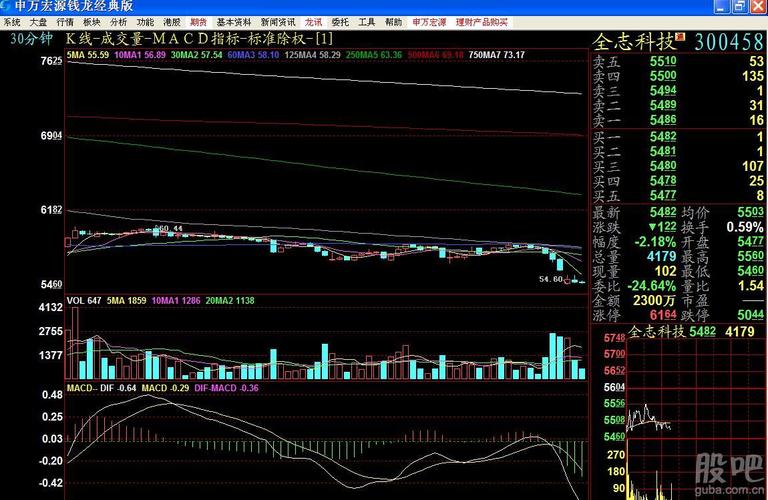Image resolution: width=768 pixels, height=500 pixels.
Task: Select the 买二 price 5481 row
Action: pos(678,152)
